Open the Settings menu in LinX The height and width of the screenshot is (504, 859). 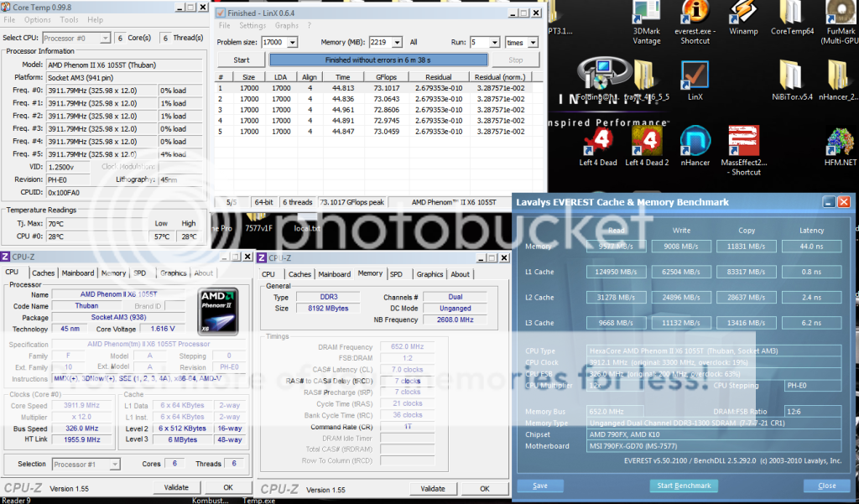click(252, 26)
